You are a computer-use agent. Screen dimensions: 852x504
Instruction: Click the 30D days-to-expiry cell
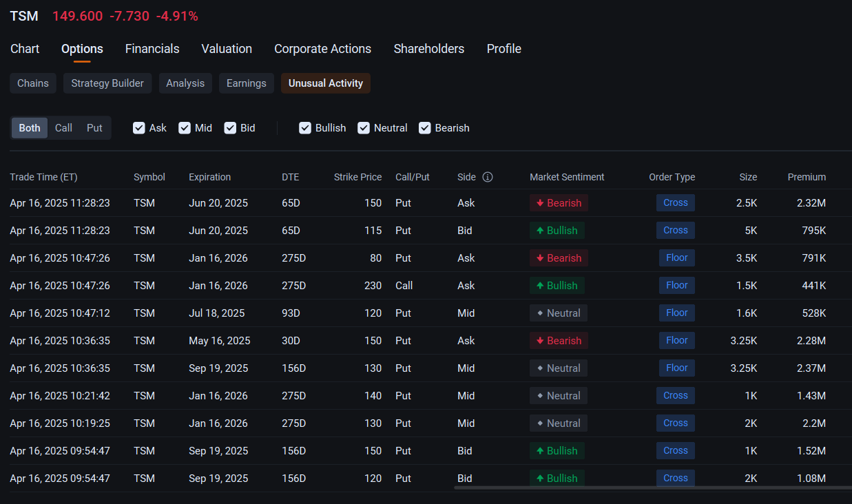(x=291, y=341)
